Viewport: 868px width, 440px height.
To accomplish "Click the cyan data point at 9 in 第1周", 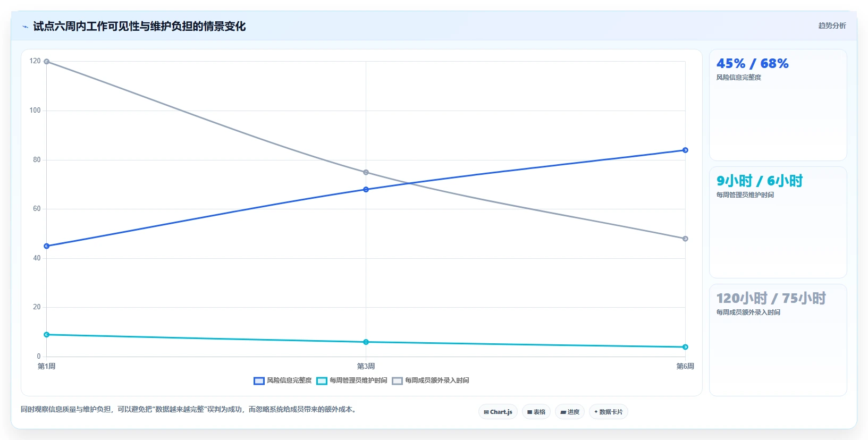I will click(47, 335).
